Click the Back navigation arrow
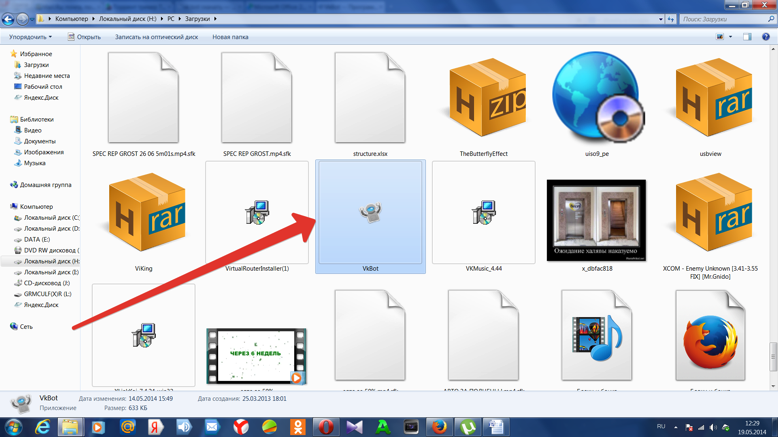 tap(8, 19)
